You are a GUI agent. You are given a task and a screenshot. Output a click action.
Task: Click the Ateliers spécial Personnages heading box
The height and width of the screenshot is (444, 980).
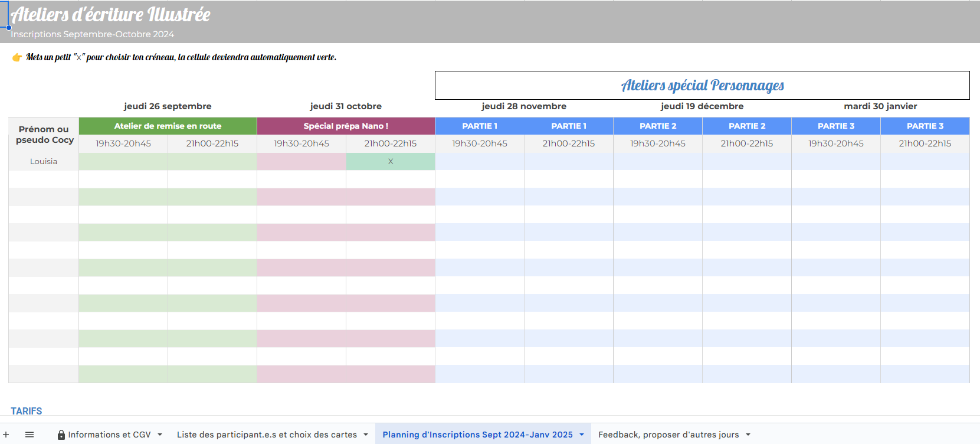coord(702,86)
